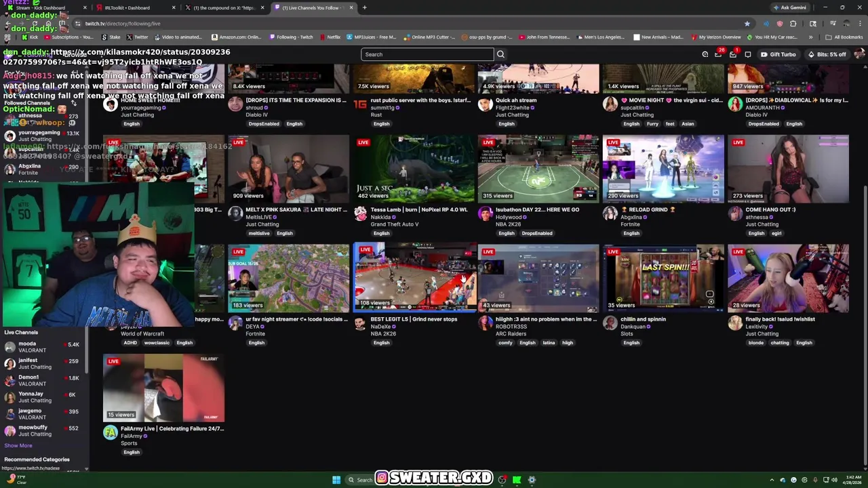The image size is (868, 488).
Task: Open the Amazon.com bookmark
Action: [x=236, y=37]
